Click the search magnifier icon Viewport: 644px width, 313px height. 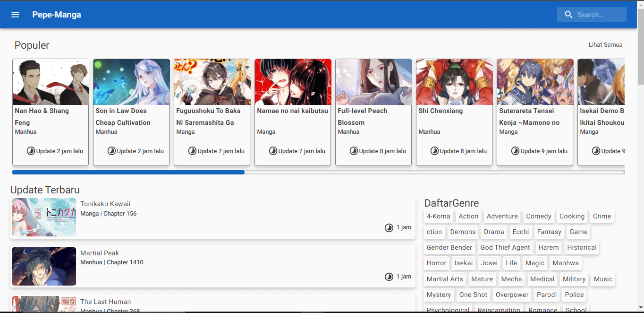click(x=568, y=15)
